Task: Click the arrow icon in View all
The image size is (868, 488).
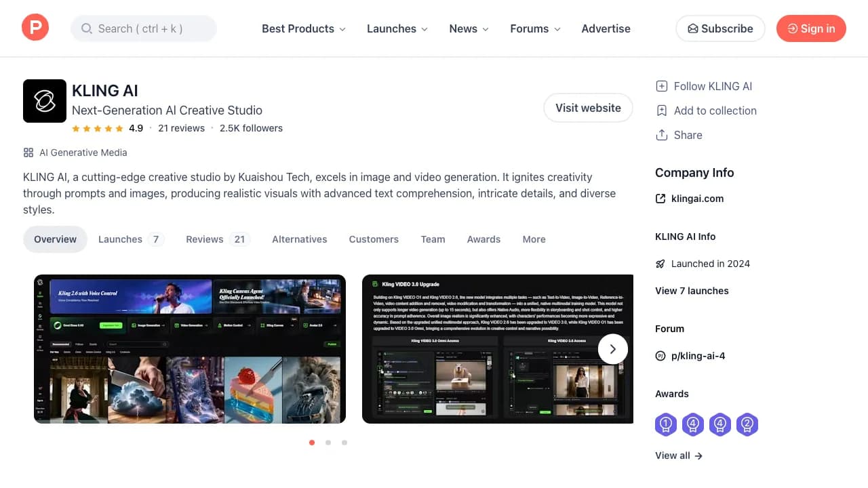Action: [698, 456]
